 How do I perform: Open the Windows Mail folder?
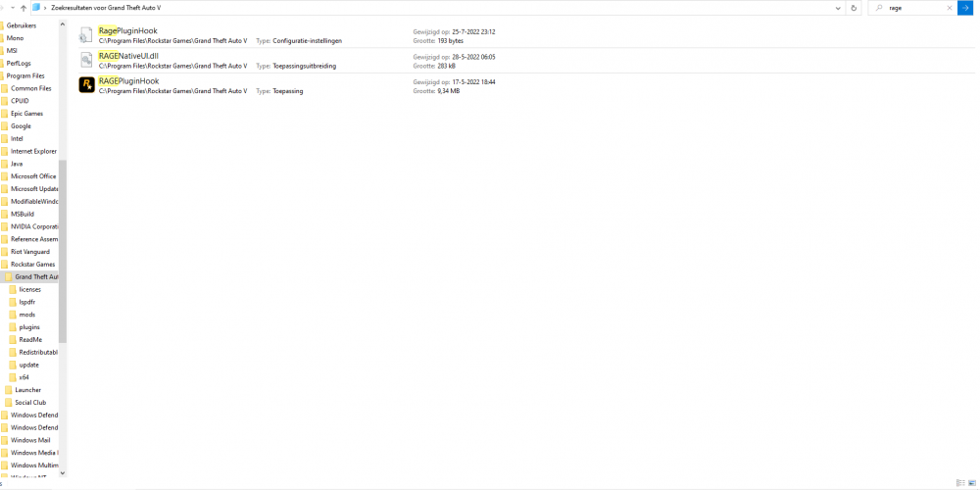click(28, 440)
